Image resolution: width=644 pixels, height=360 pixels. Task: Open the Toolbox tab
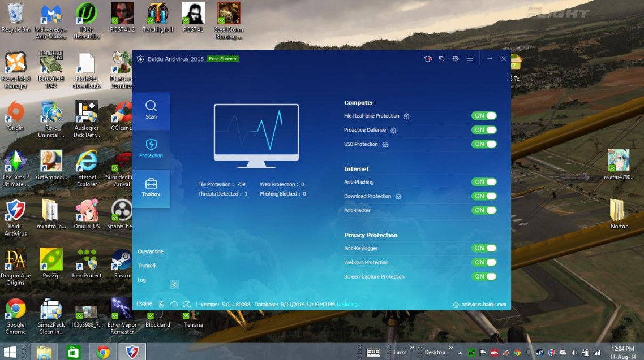coord(151,188)
